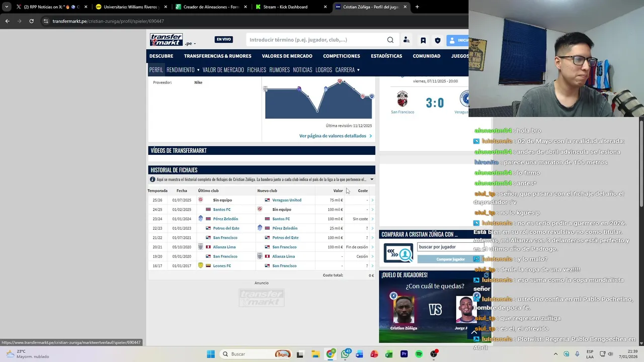Open the RUMORES tab
Viewport: 644px width, 362px height.
pyautogui.click(x=279, y=70)
